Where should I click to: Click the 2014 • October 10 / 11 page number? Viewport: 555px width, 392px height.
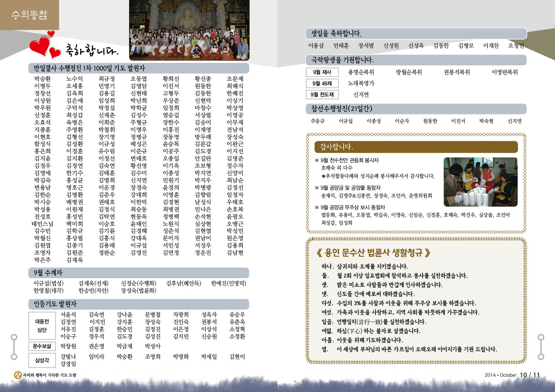512,375
